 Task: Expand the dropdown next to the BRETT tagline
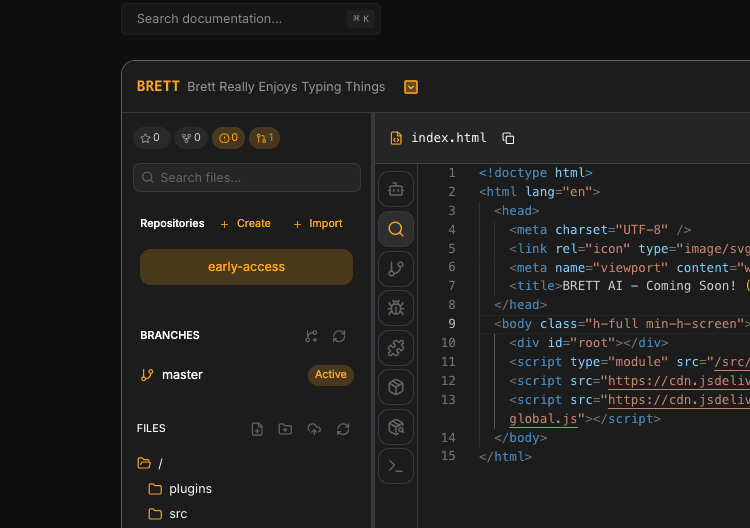(411, 87)
